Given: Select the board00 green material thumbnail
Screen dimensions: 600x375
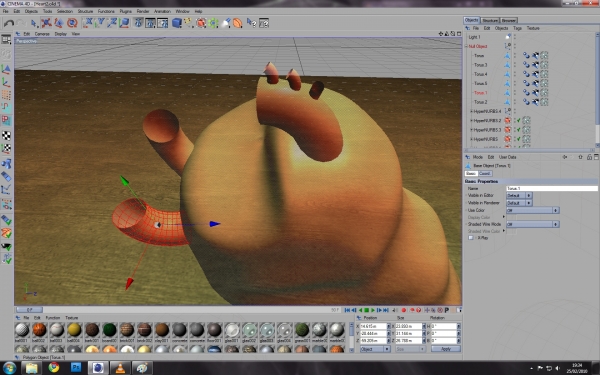Looking at the screenshot, I should click(109, 329).
